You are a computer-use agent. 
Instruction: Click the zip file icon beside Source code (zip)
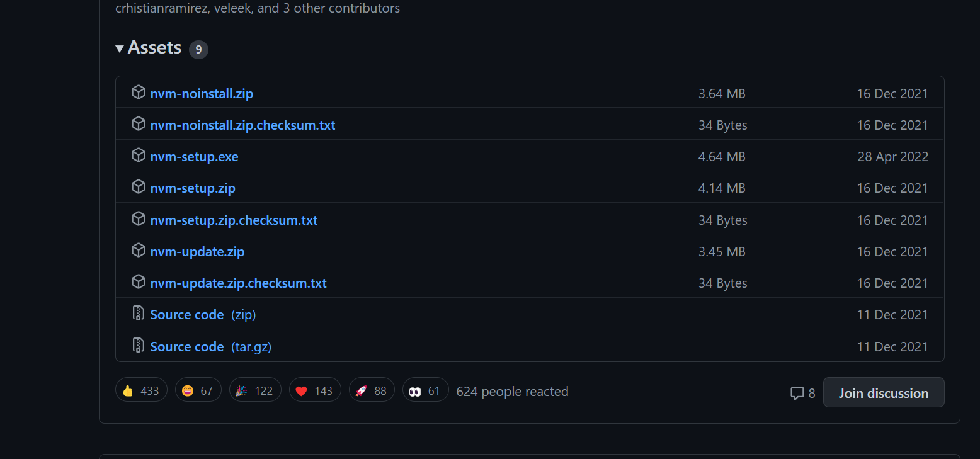pyautogui.click(x=139, y=314)
